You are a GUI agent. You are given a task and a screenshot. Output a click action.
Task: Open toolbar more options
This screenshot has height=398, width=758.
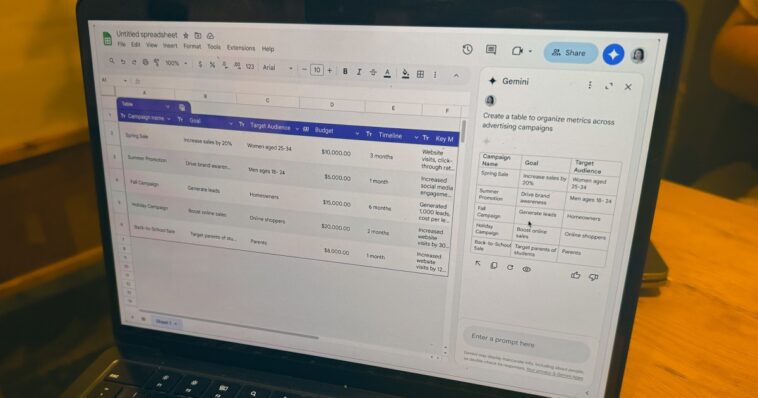pos(435,74)
